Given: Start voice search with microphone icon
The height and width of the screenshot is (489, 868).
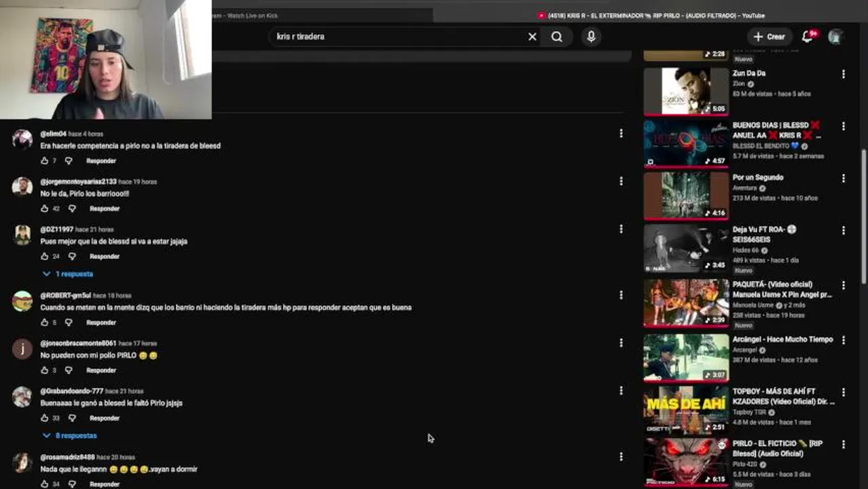Looking at the screenshot, I should tap(591, 37).
